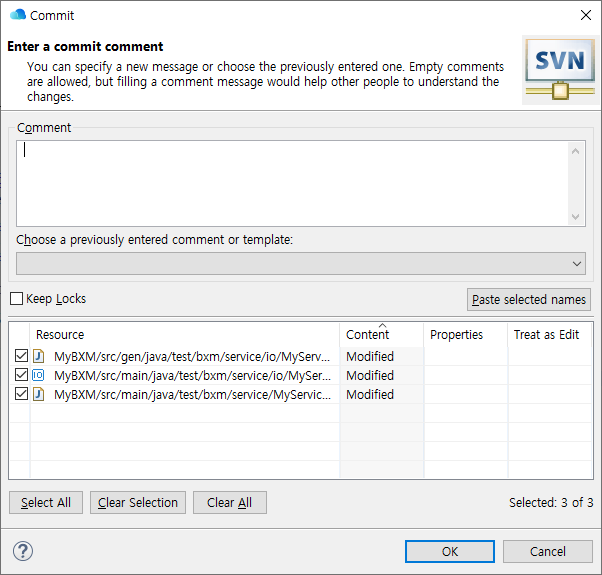Click the comment box scrollbar down arrow
This screenshot has width=602, height=575.
[576, 216]
